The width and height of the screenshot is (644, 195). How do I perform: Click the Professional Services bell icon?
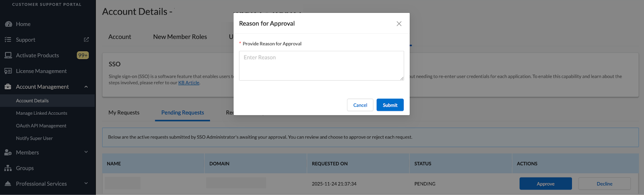click(x=8, y=184)
